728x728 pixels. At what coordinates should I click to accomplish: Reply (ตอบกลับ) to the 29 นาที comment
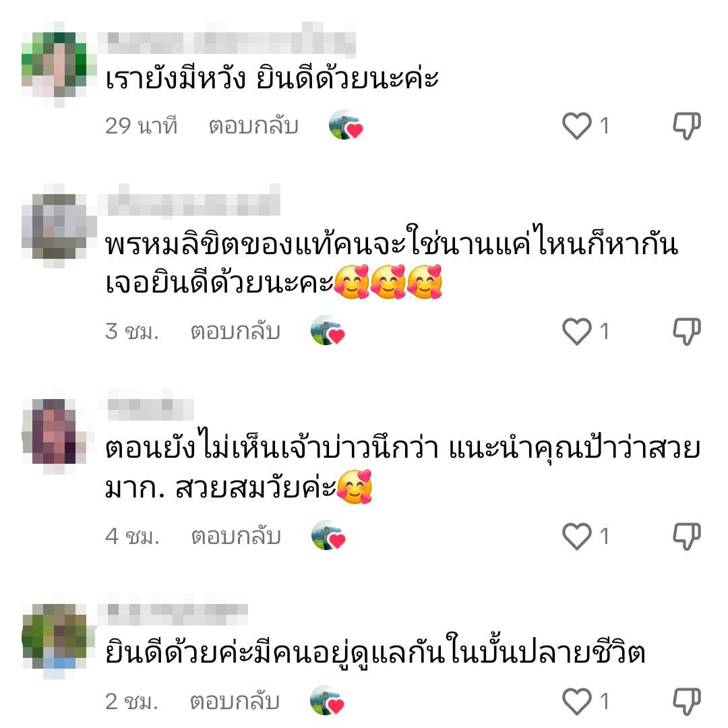(x=253, y=126)
